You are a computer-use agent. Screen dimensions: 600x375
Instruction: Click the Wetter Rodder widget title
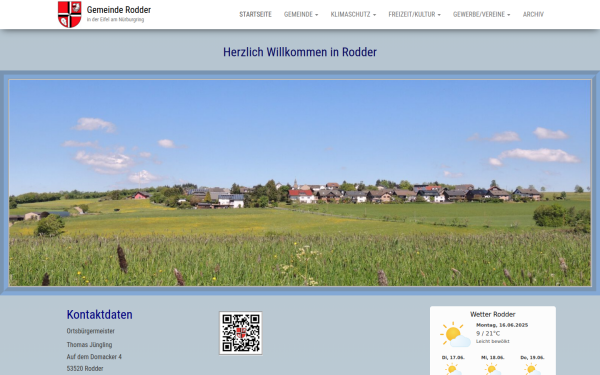coord(492,314)
